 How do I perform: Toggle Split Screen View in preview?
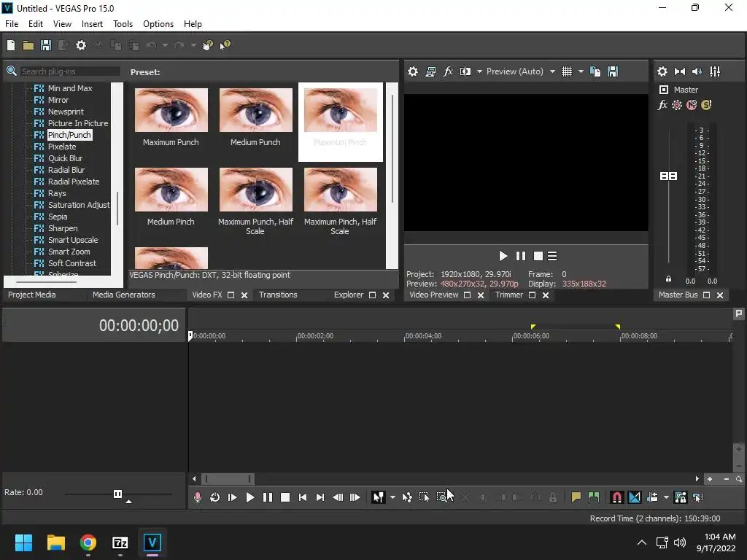tap(465, 71)
